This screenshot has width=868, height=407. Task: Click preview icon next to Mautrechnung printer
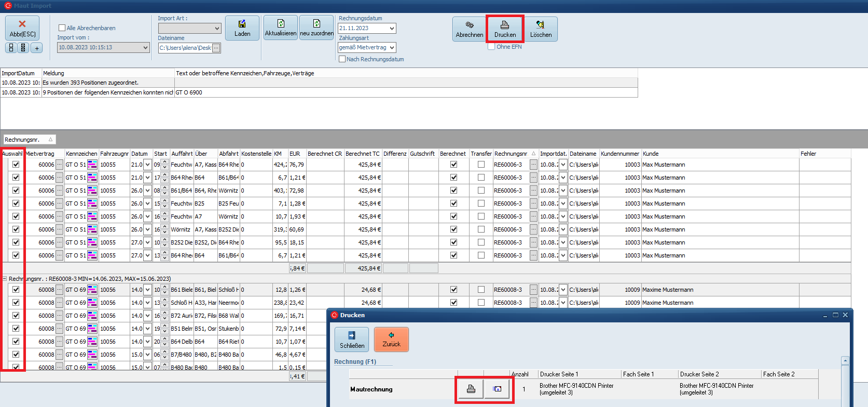(x=497, y=389)
